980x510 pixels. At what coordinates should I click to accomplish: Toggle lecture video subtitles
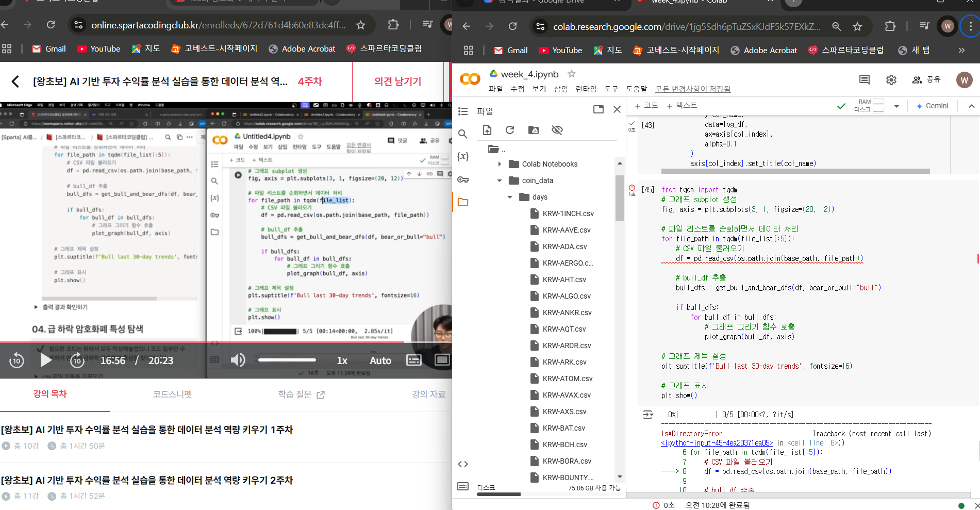pos(414,360)
